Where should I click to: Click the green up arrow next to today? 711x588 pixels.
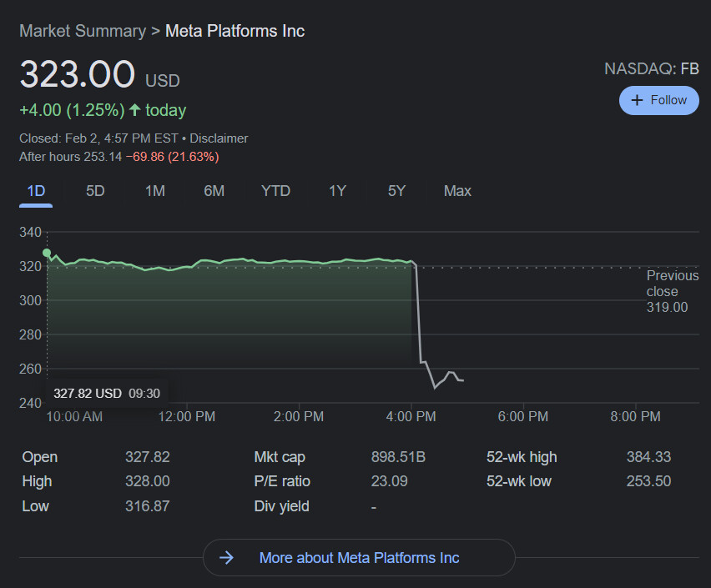[x=135, y=110]
